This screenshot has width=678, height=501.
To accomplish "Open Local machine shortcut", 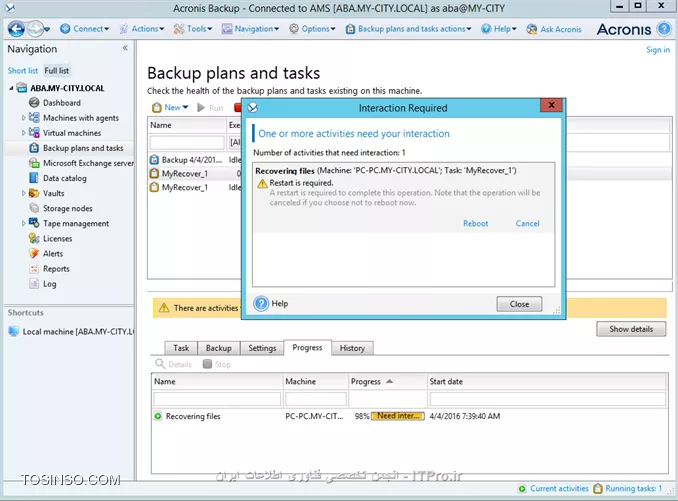I will pyautogui.click(x=71, y=332).
